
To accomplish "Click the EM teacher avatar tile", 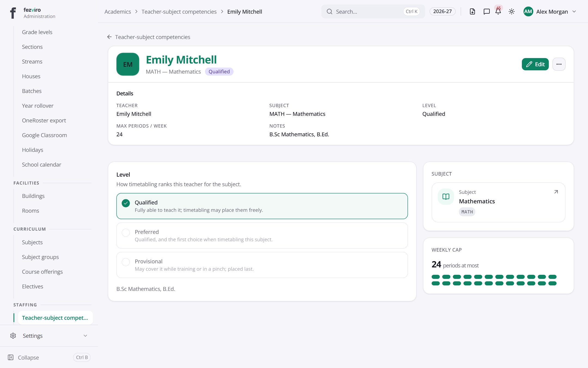I will pyautogui.click(x=128, y=64).
